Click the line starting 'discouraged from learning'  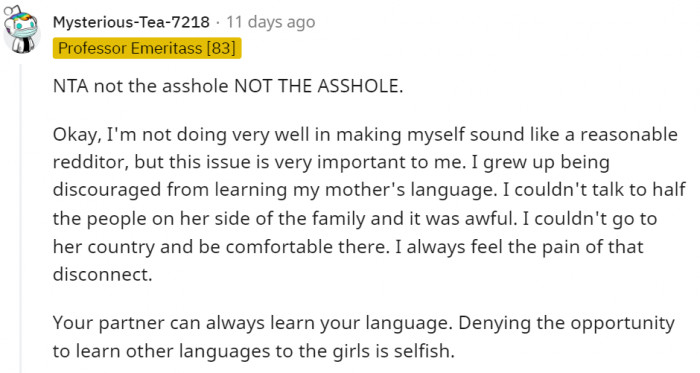pos(369,191)
